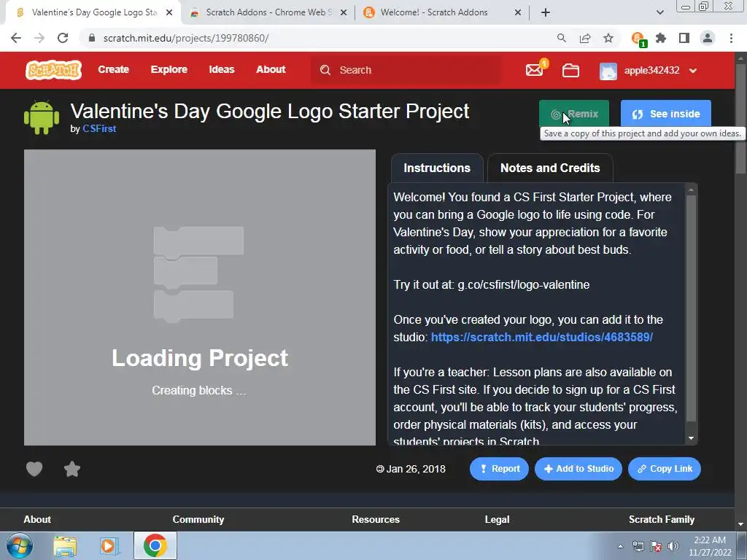
Task: Click the share this page icon
Action: 585,38
